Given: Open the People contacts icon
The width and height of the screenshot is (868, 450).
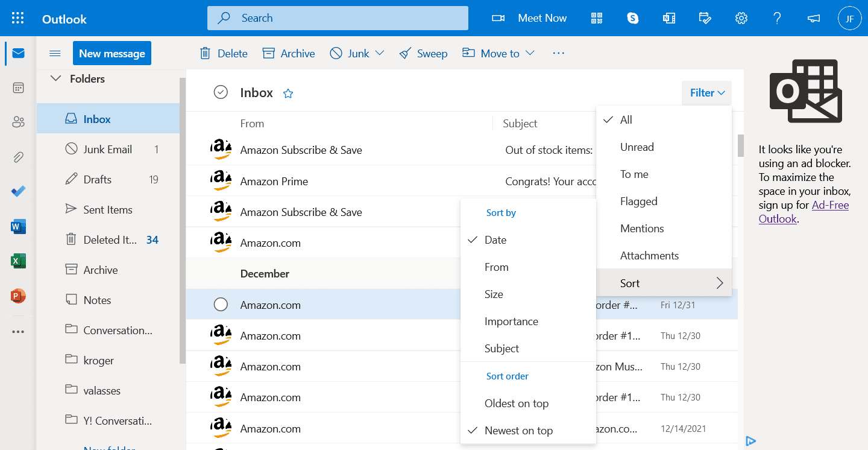Looking at the screenshot, I should point(18,122).
